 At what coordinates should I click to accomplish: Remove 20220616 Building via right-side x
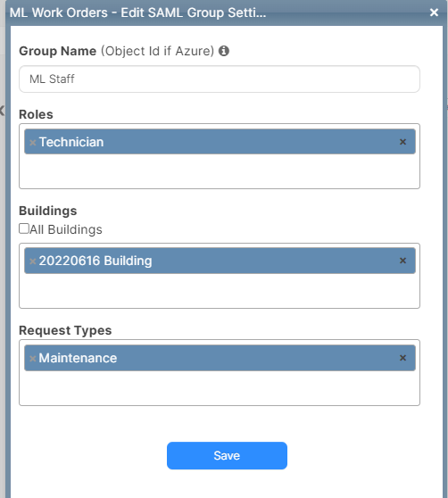coord(402,261)
